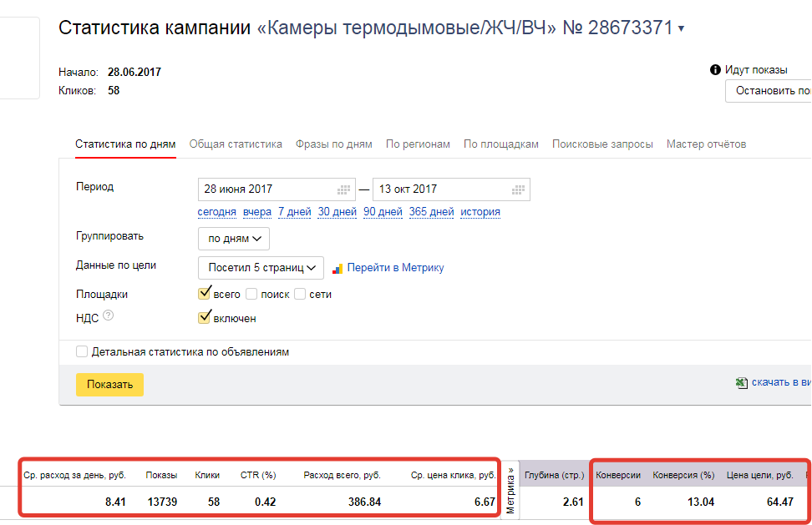
Task: Click the 2.61 depth value
Action: [x=573, y=502]
